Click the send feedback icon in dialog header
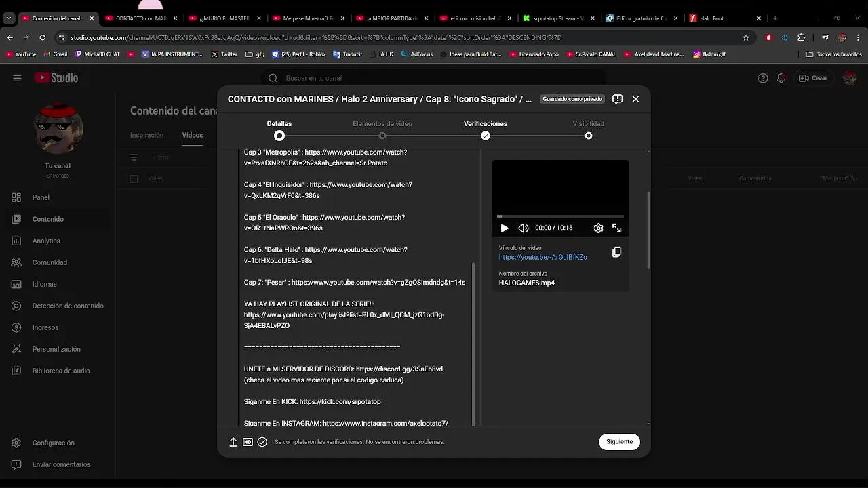This screenshot has width=868, height=488. [x=617, y=99]
